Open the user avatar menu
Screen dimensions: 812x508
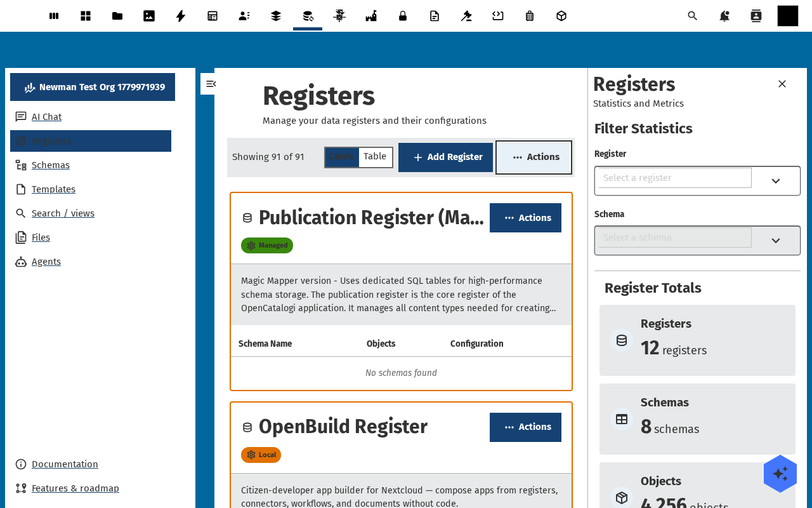coord(788,16)
